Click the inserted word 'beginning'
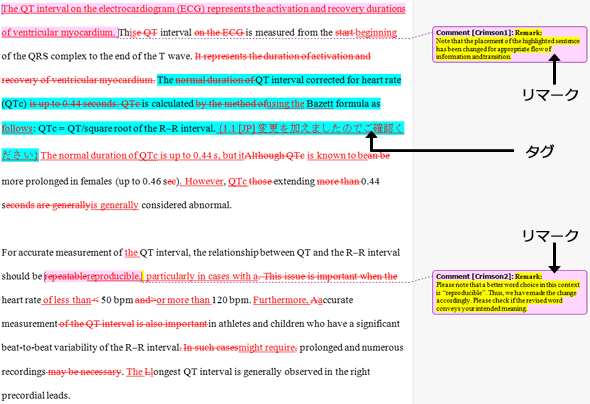Image resolution: width=590 pixels, height=404 pixels. [x=376, y=33]
